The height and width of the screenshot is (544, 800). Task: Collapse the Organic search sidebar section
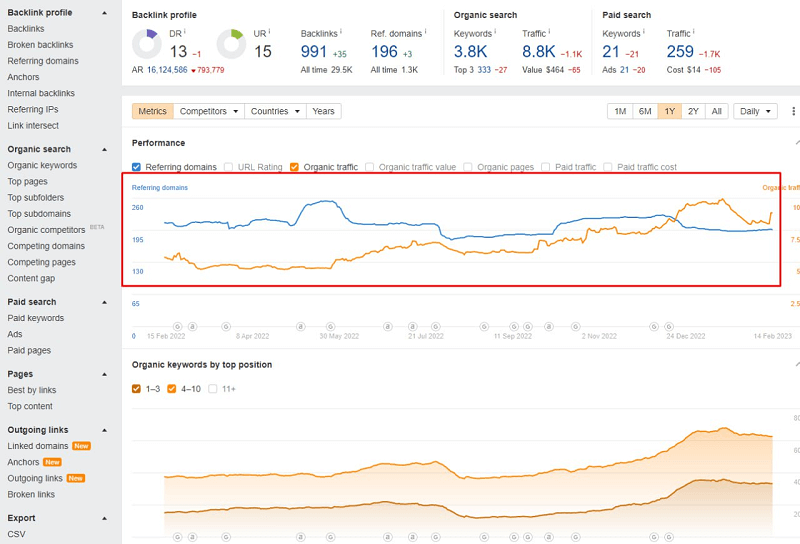click(x=105, y=150)
